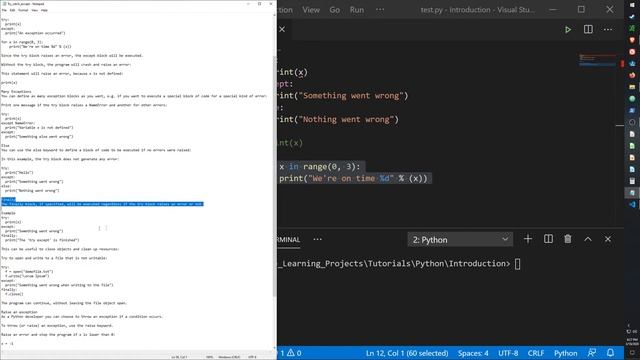Switch to Visual Studio Code on the taskbar
The image size is (640, 360).
tap(632, 204)
